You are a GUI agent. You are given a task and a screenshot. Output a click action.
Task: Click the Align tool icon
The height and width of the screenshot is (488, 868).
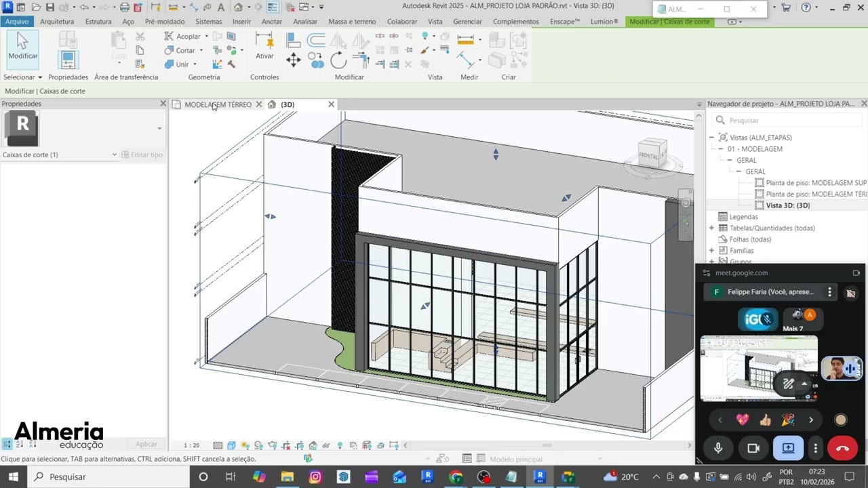pyautogui.click(x=293, y=40)
